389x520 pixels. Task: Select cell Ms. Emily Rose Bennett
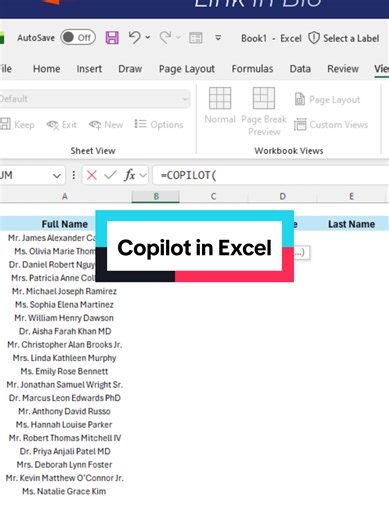[65, 371]
